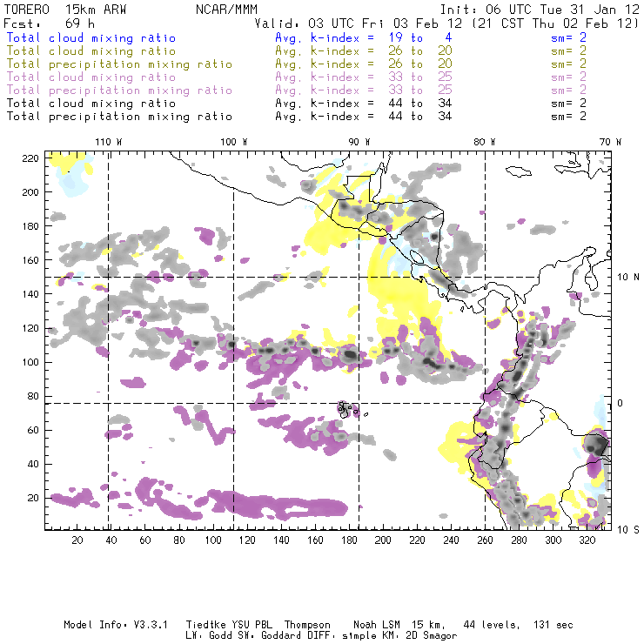Click the olive "Total precipitation mixing ratio" legend line
The width and height of the screenshot is (644, 644).
pos(119,64)
